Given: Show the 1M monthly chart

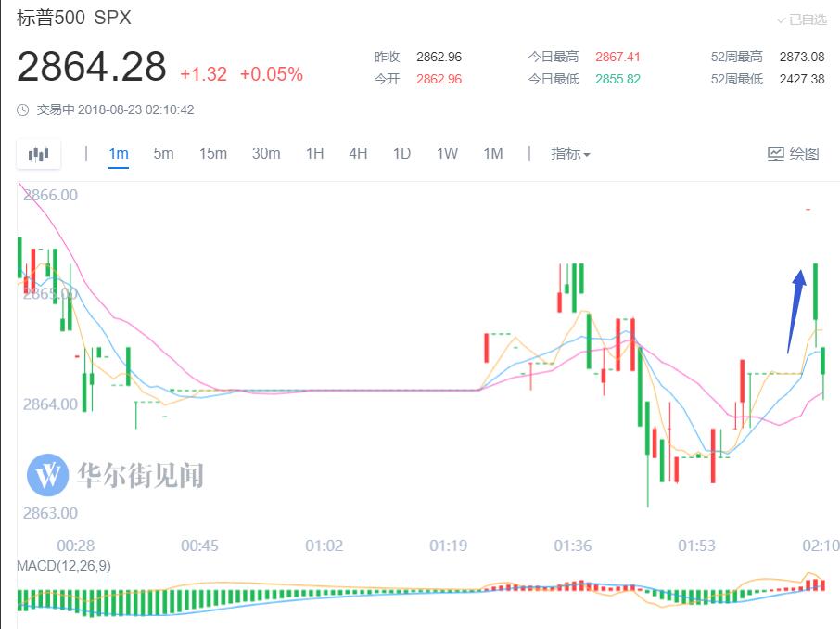Looking at the screenshot, I should tap(492, 154).
